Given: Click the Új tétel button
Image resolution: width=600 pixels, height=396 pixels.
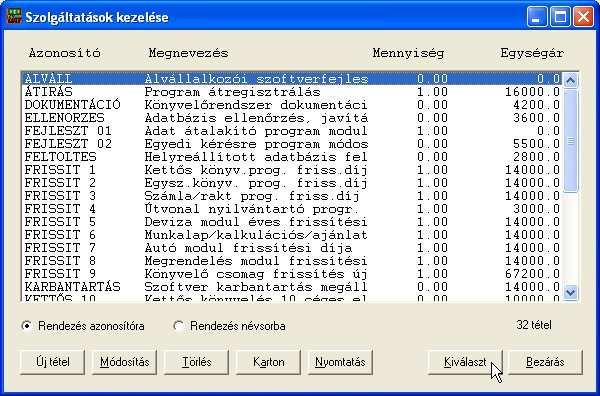Looking at the screenshot, I should click(x=52, y=362).
